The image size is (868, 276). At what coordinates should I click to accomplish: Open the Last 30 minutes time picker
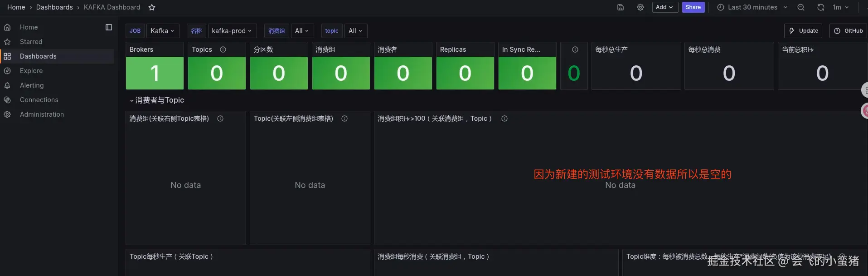point(752,7)
